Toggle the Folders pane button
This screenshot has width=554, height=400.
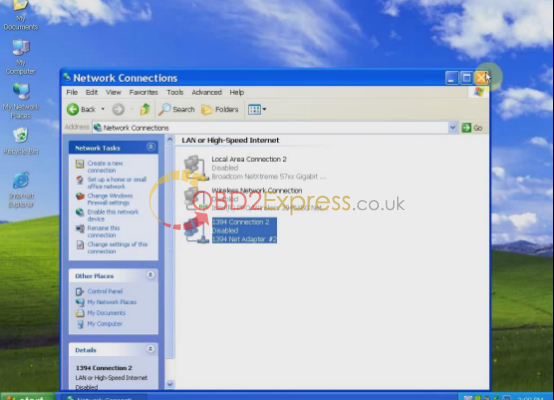pos(220,110)
